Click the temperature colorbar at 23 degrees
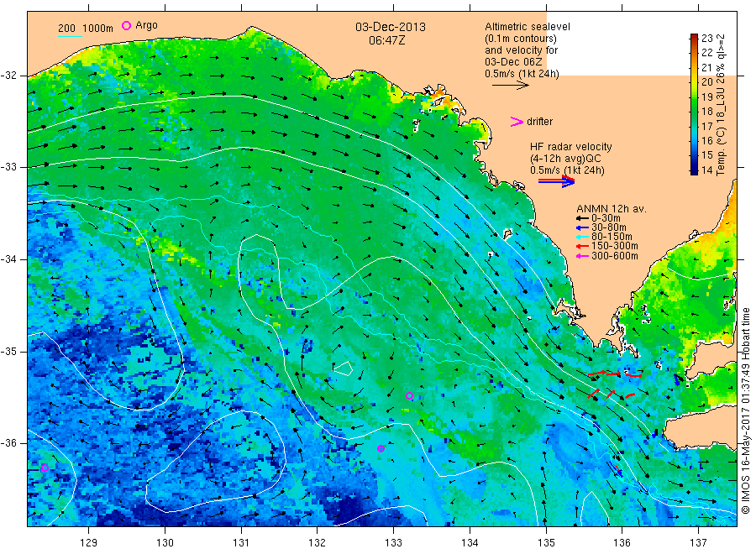This screenshot has height=554, width=756. click(x=694, y=37)
